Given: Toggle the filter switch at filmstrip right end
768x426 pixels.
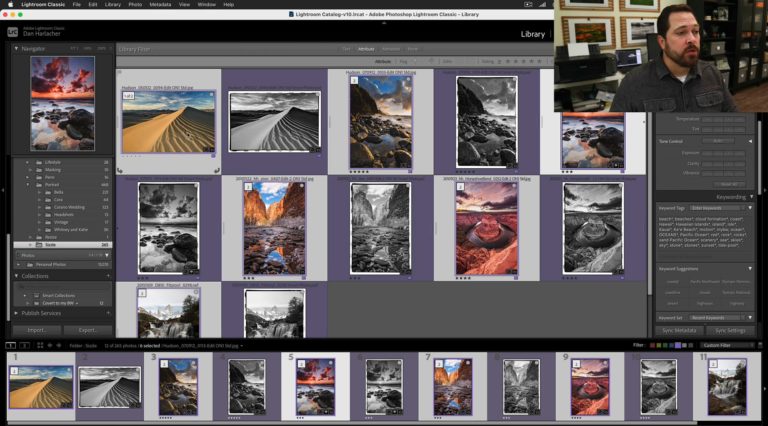Looking at the screenshot, I should (760, 345).
